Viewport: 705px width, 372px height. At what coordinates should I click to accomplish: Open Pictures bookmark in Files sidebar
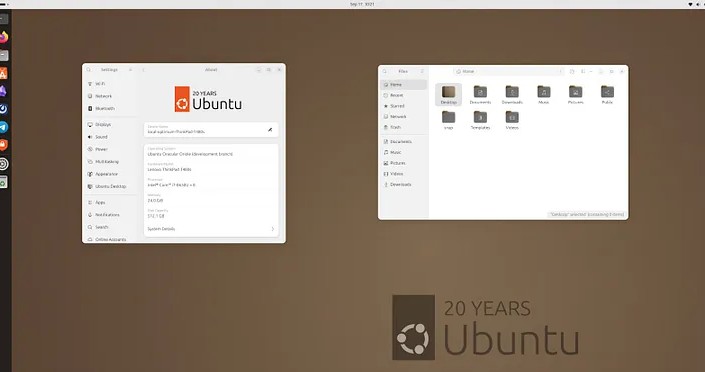coord(403,163)
